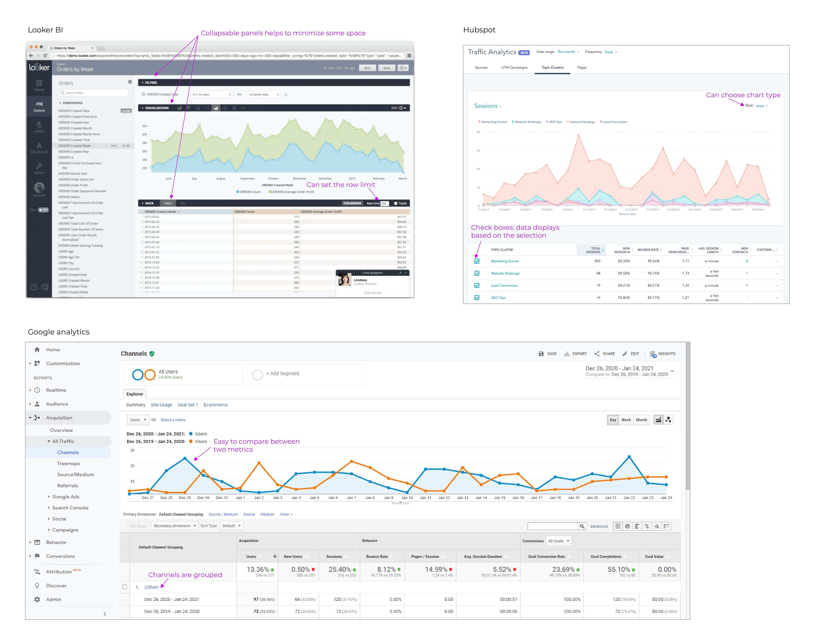
Task: Select the area chart visualization type in Looker
Action: tap(216, 108)
